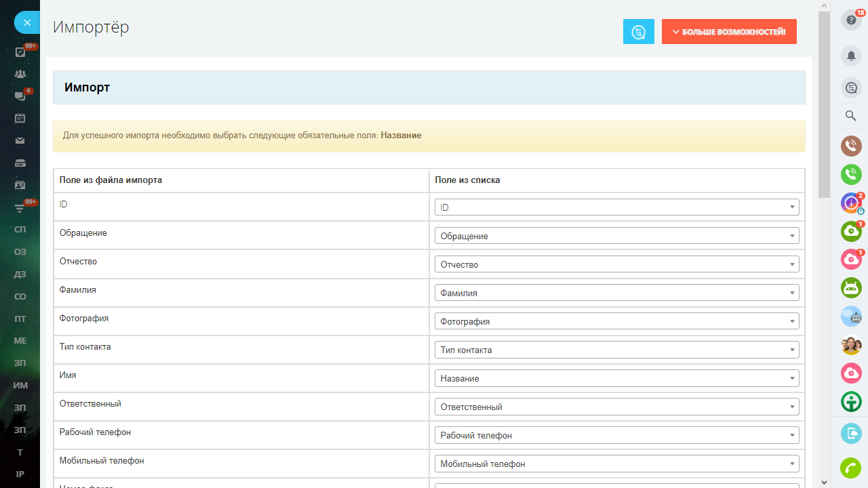Click the blue chat feedback button in header
Screen dimensions: 868x488
(x=638, y=32)
